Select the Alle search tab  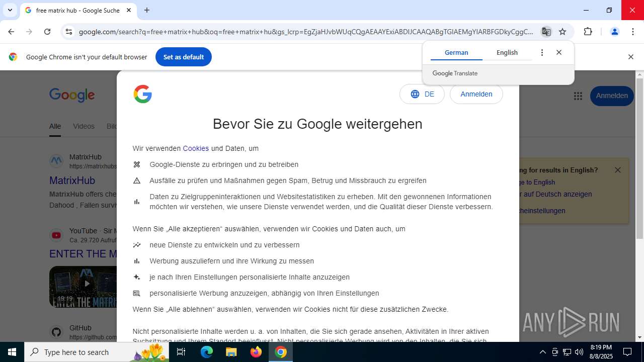tap(55, 126)
